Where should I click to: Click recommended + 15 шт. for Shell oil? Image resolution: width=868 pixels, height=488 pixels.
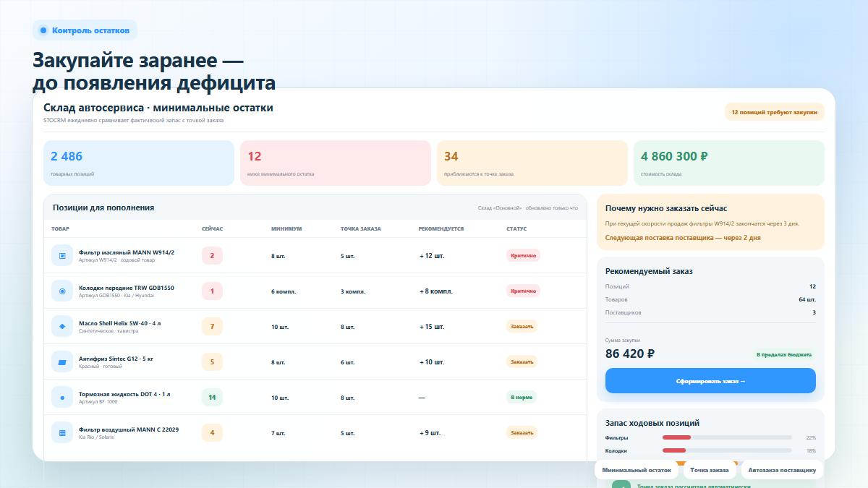432,327
